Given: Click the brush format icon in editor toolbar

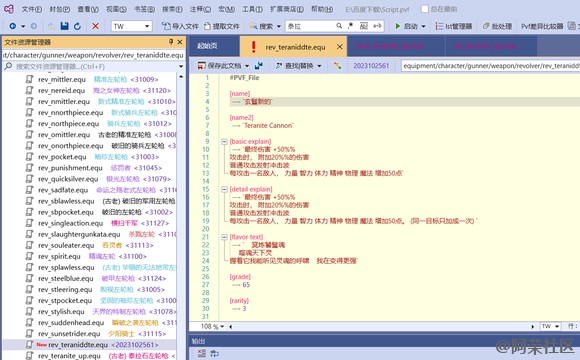Looking at the screenshot, I should pyautogui.click(x=337, y=66).
